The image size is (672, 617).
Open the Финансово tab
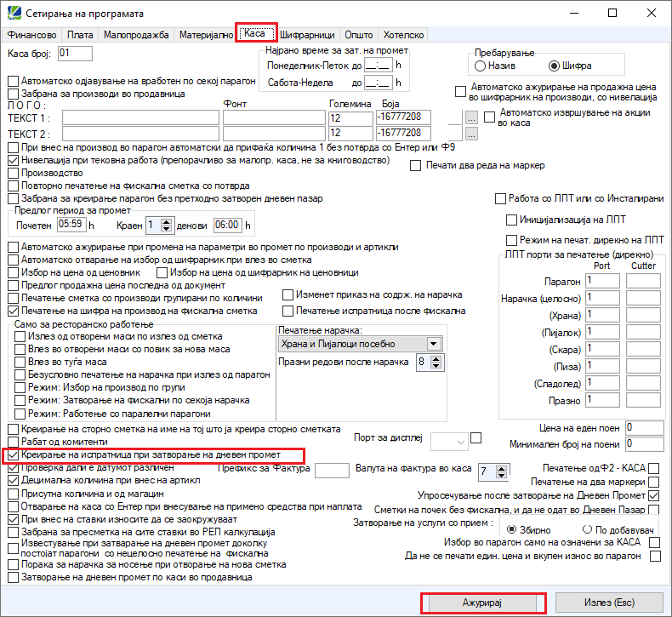click(x=32, y=35)
